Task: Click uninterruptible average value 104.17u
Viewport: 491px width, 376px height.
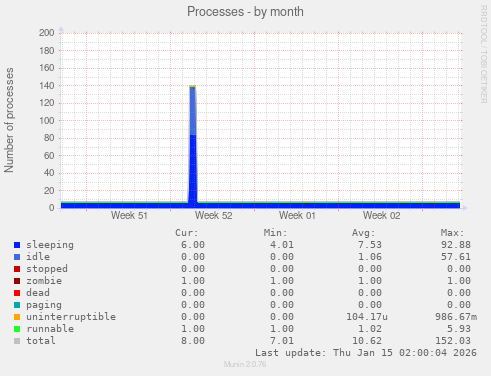Action: [x=367, y=317]
